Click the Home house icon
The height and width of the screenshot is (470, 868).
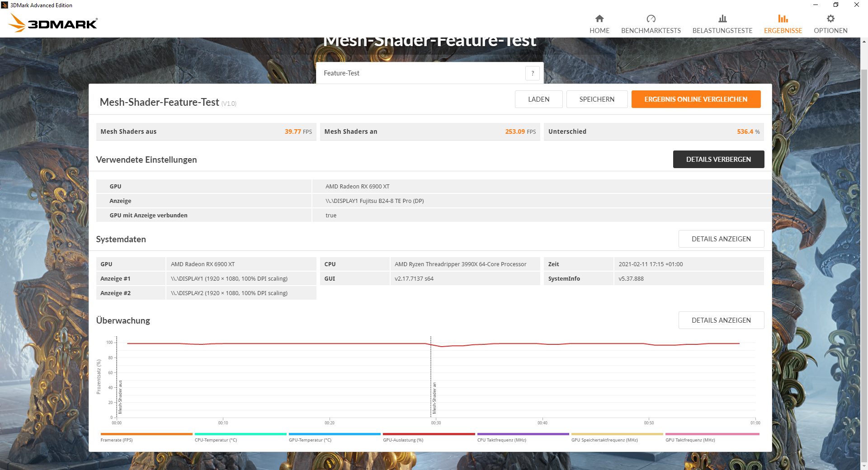pos(599,19)
